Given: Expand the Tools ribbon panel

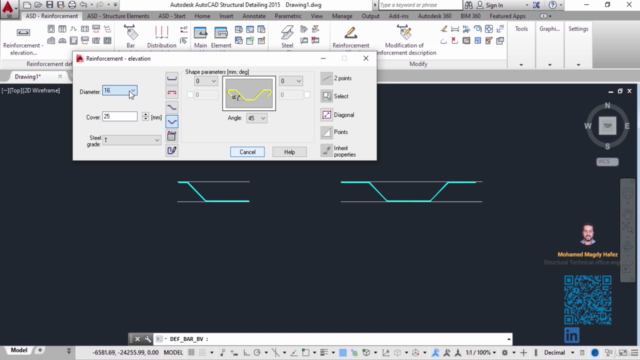Looking at the screenshot, I should (521, 65).
